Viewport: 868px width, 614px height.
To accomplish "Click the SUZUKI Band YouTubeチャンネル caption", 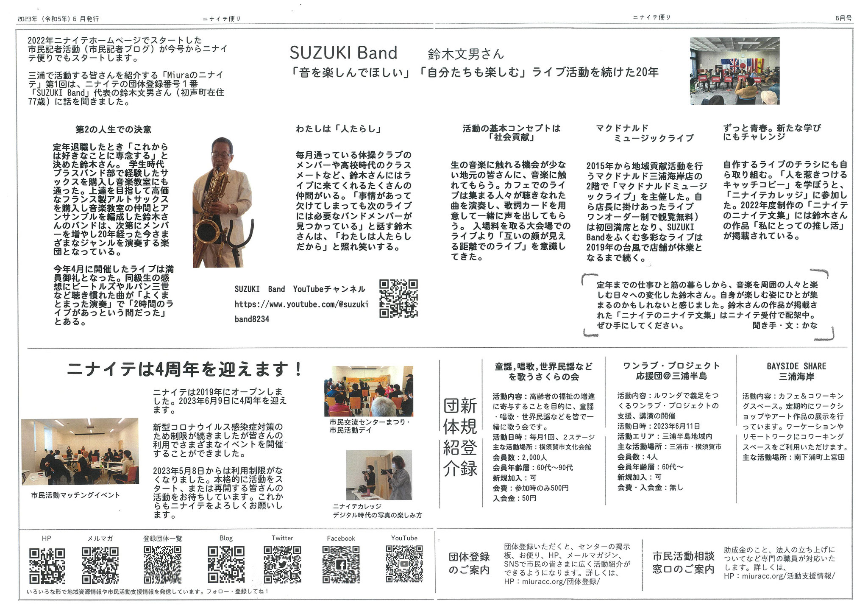I will [x=300, y=289].
